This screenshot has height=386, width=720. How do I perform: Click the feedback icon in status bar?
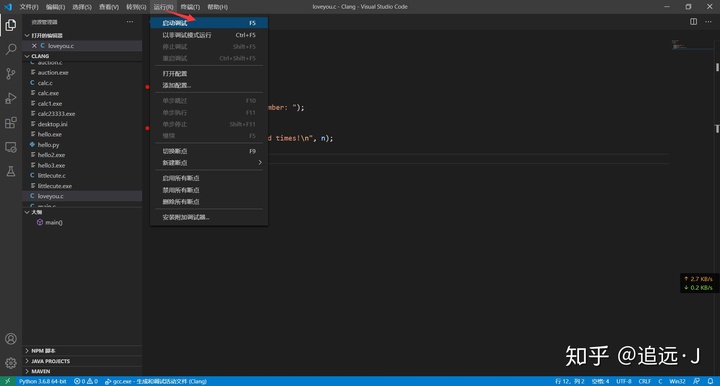point(697,381)
